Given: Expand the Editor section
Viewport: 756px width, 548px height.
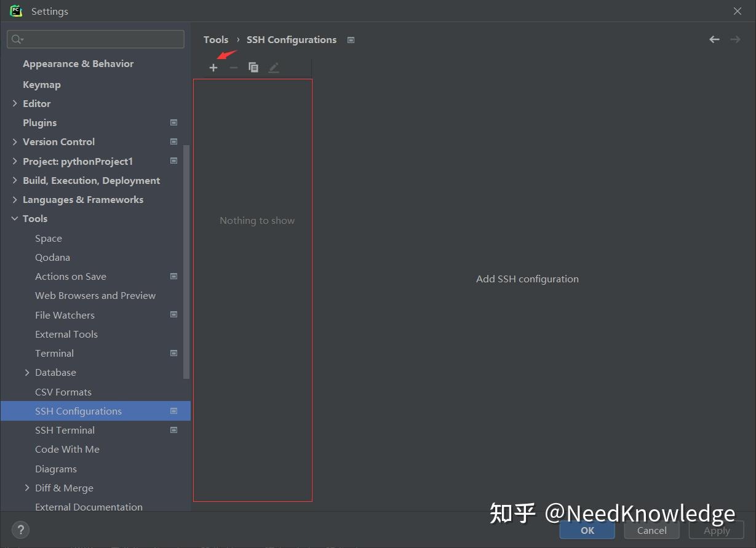Looking at the screenshot, I should point(15,103).
